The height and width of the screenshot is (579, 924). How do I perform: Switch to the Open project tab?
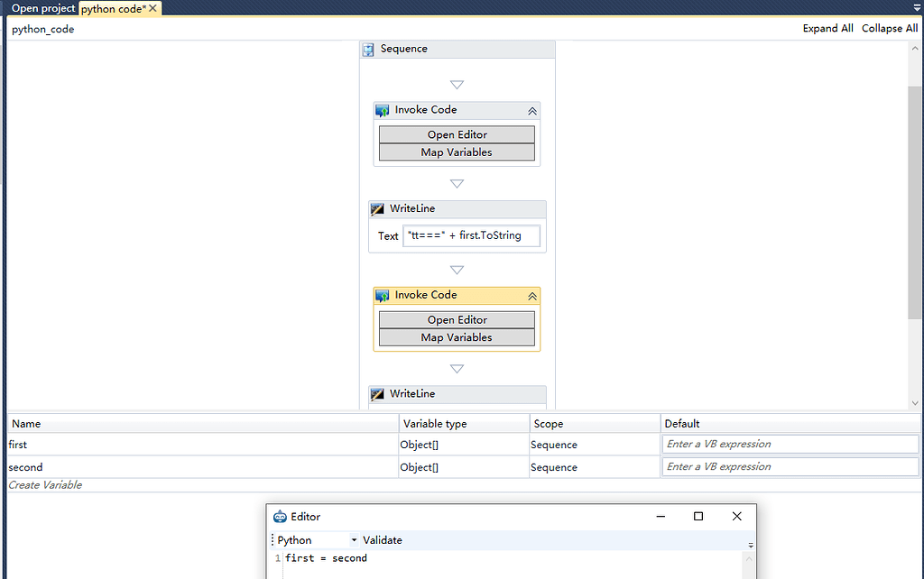(x=43, y=8)
